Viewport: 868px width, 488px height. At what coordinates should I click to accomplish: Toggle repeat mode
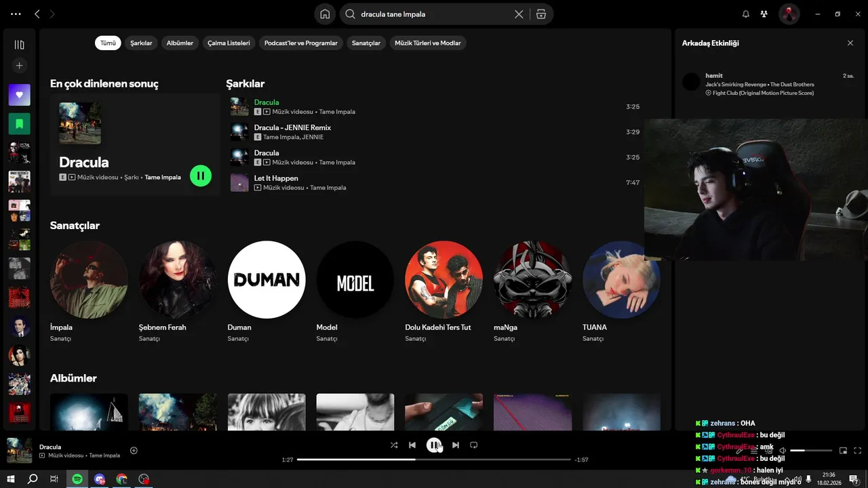(x=474, y=445)
